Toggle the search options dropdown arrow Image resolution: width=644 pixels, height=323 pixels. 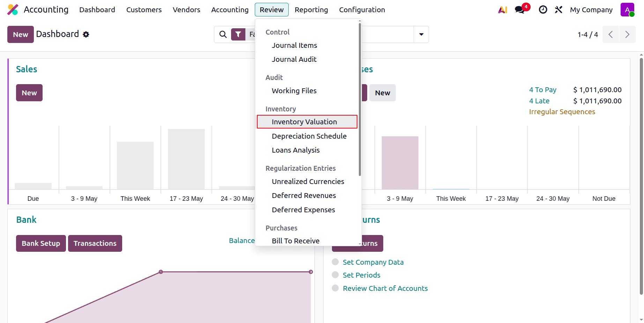pos(421,34)
